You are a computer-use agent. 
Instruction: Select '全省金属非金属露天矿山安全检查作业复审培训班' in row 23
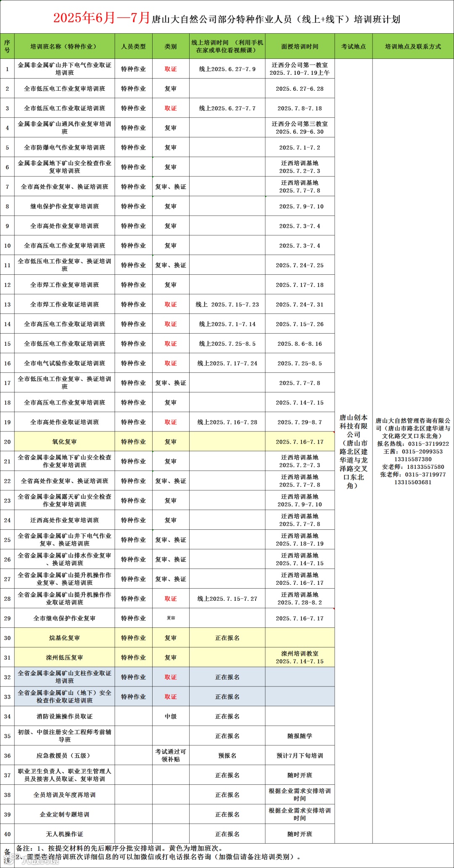[64, 500]
